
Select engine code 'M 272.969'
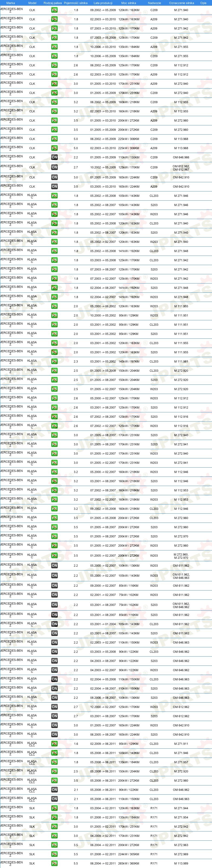(x=181, y=854)
